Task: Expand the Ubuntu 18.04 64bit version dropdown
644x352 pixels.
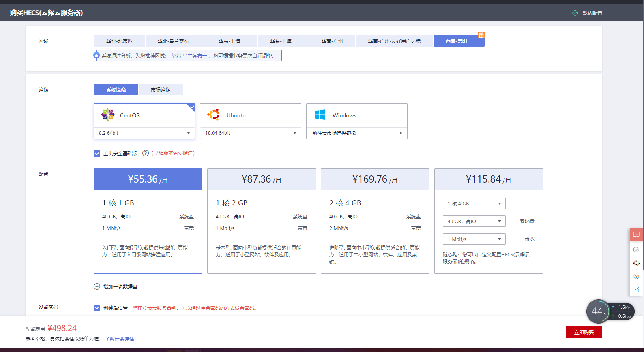Action: click(251, 133)
